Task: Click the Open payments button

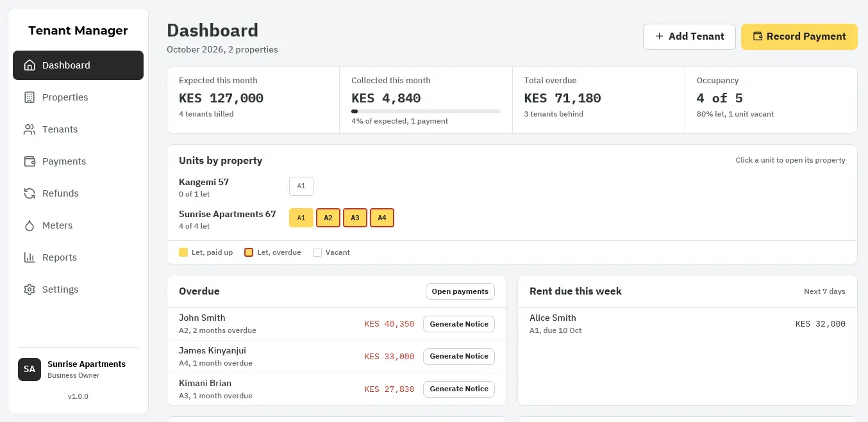Action: (x=460, y=291)
